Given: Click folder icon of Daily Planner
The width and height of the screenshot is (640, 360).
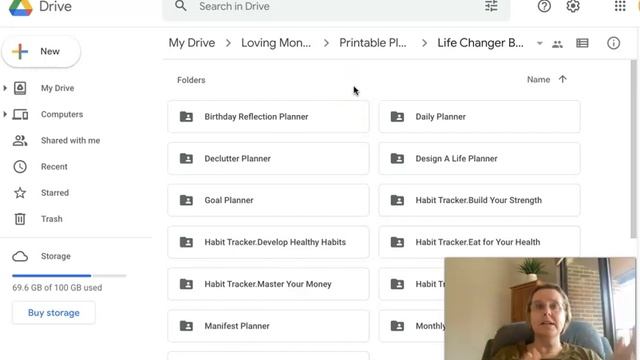Looking at the screenshot, I should [397, 116].
